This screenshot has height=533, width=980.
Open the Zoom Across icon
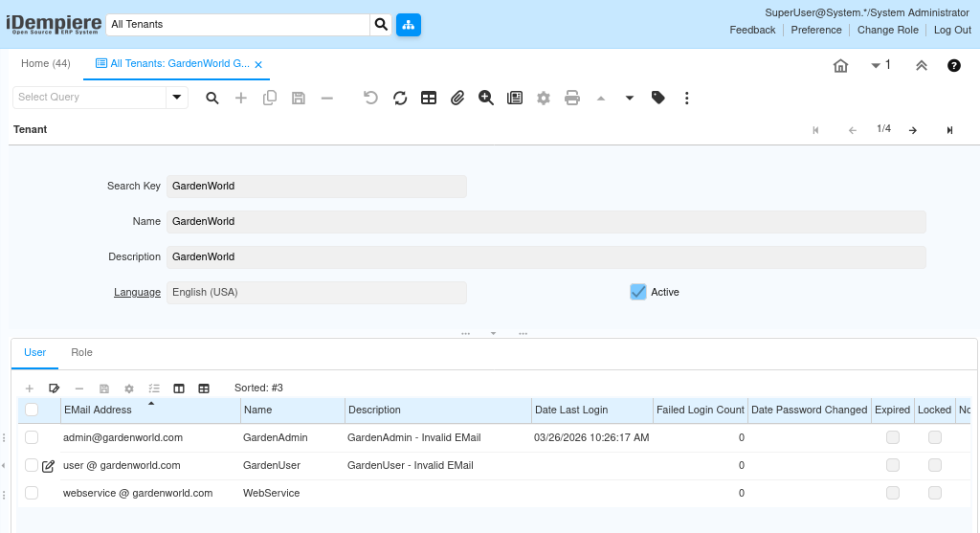(486, 99)
